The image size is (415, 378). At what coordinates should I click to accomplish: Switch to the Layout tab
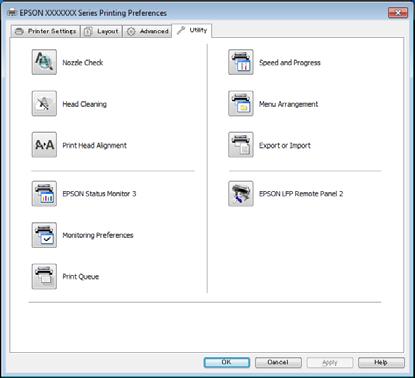[x=101, y=31]
